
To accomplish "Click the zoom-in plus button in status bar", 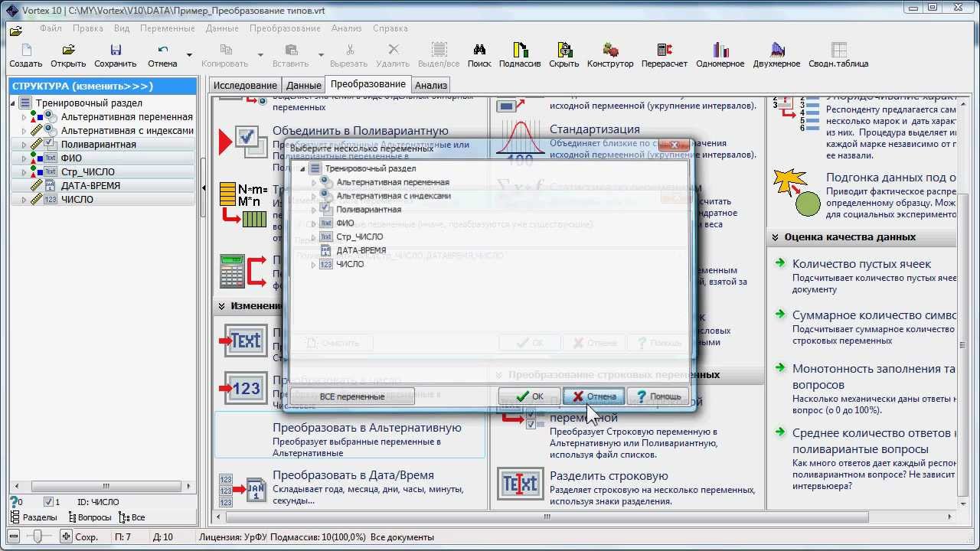I will click(x=67, y=536).
